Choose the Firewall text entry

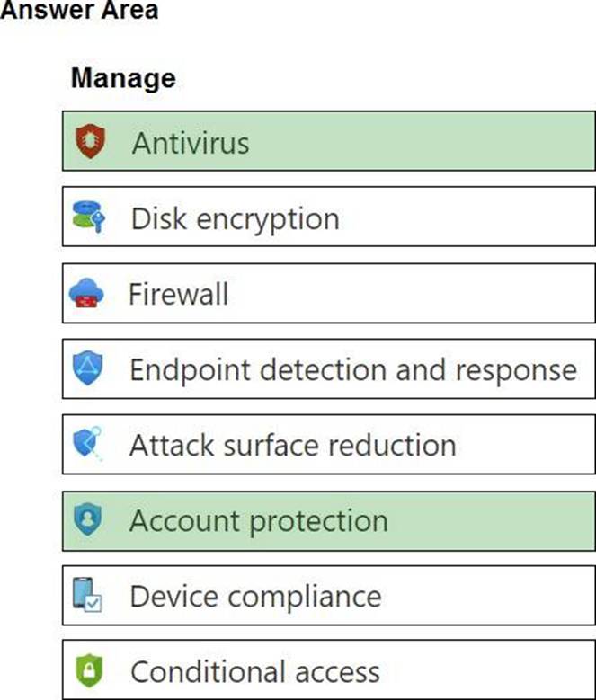[x=178, y=294]
